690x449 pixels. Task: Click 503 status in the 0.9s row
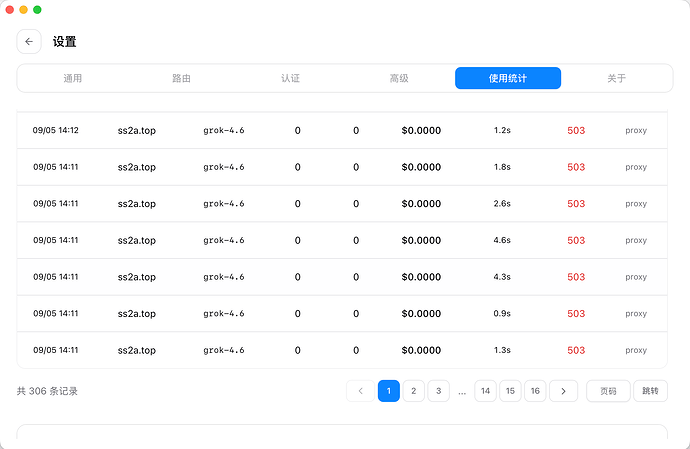click(x=576, y=313)
